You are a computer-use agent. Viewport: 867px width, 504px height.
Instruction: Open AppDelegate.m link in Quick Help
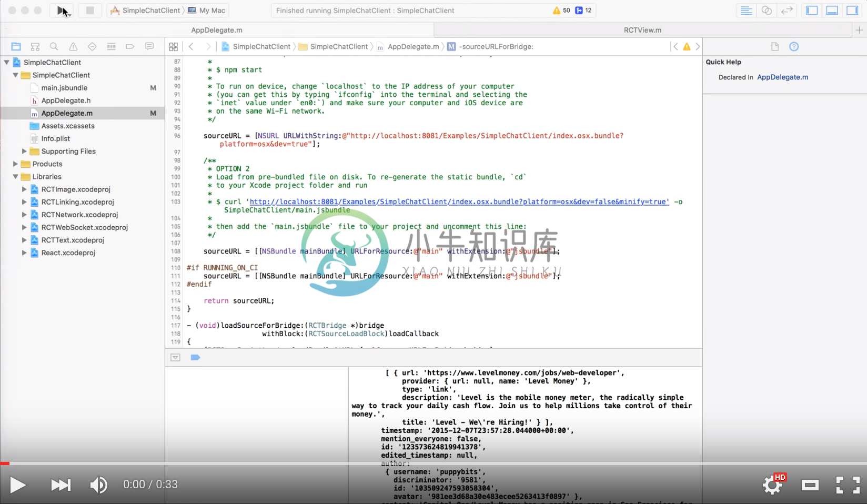(x=783, y=77)
